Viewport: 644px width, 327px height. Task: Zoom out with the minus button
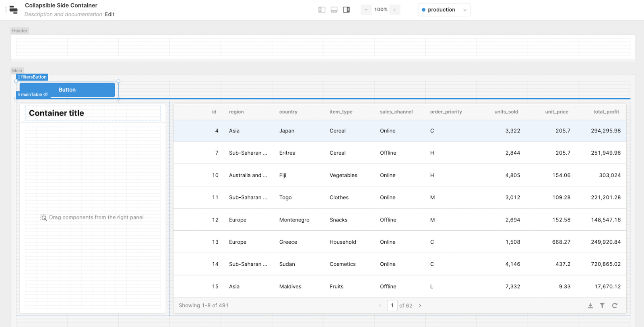pyautogui.click(x=366, y=10)
